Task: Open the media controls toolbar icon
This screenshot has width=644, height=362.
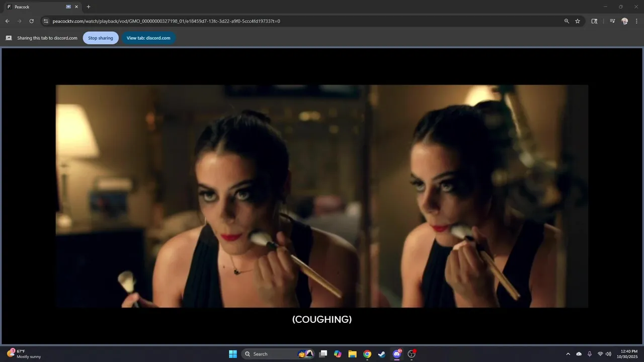Action: (x=612, y=21)
